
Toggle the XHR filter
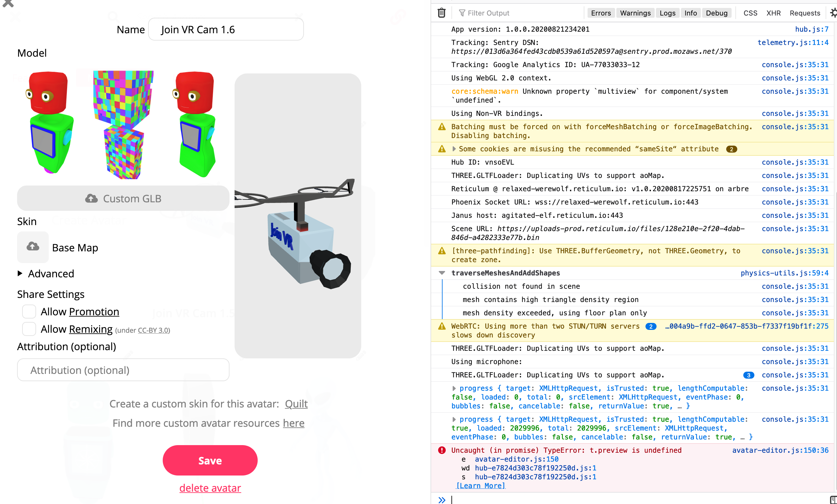pos(773,13)
